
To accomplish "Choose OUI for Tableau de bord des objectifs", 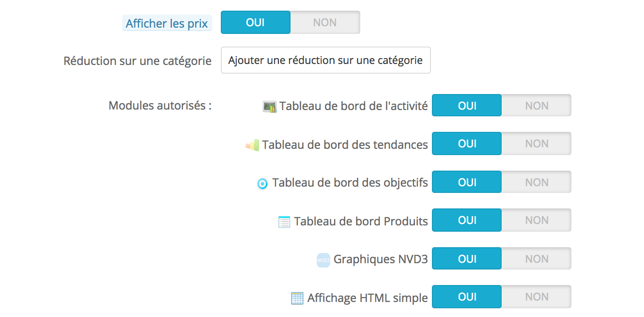I will click(x=467, y=182).
